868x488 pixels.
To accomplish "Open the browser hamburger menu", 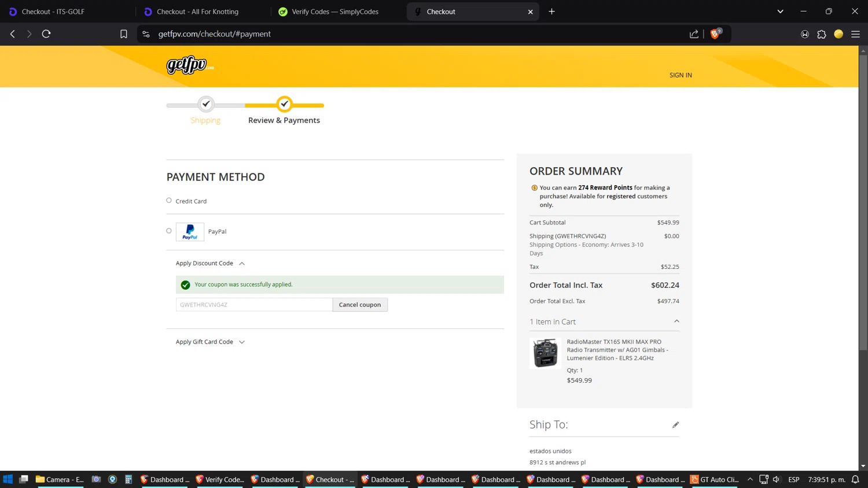I will pyautogui.click(x=855, y=34).
